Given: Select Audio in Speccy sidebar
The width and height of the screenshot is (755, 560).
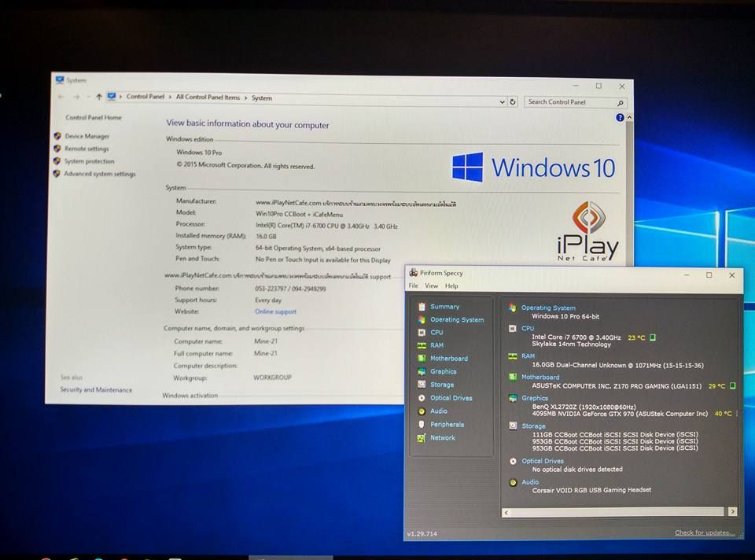Looking at the screenshot, I should 438,411.
